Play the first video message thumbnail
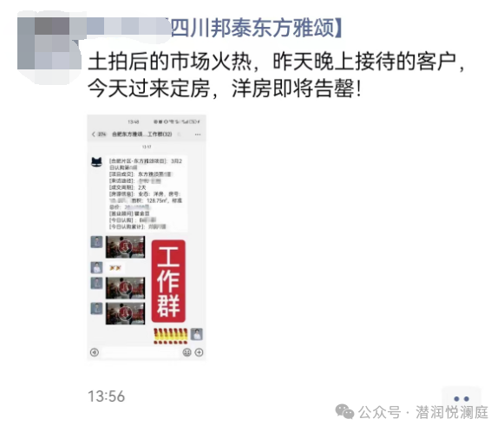Viewport: 504px width, 432px height. 126,247
